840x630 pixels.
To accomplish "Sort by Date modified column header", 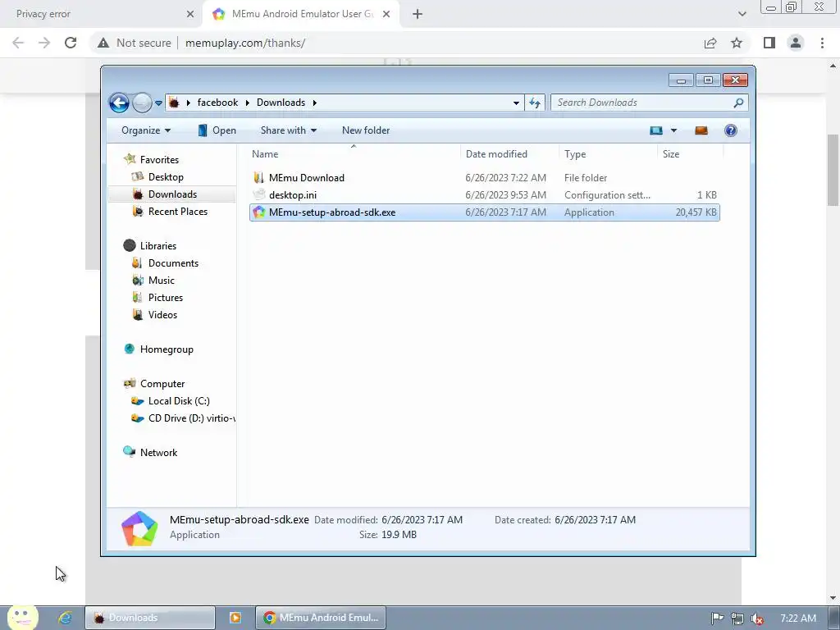I will [509, 153].
